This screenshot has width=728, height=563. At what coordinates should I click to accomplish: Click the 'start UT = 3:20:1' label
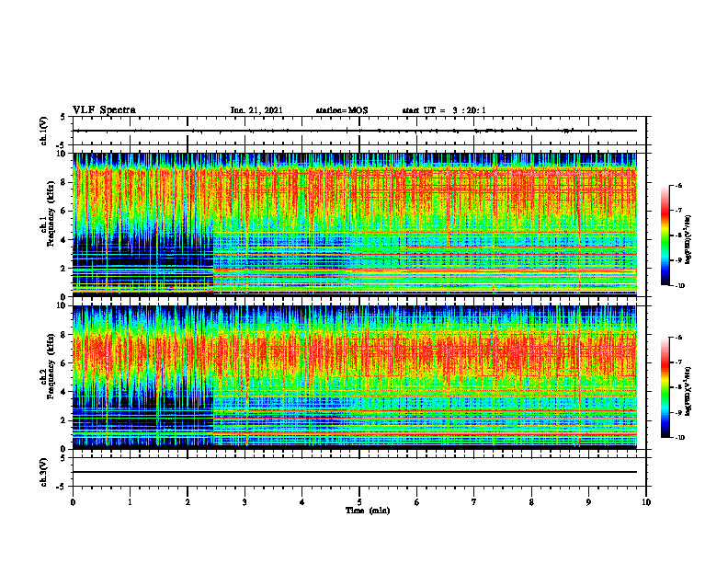pos(444,110)
